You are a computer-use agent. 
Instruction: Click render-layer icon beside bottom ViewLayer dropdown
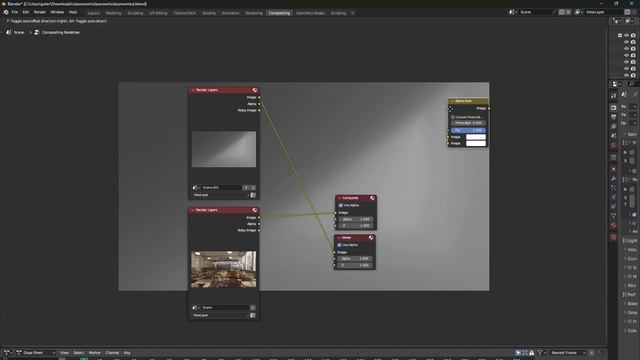click(x=253, y=315)
